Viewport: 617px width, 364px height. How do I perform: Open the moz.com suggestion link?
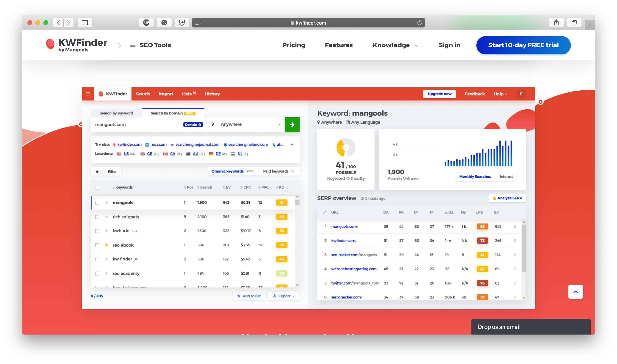[158, 145]
